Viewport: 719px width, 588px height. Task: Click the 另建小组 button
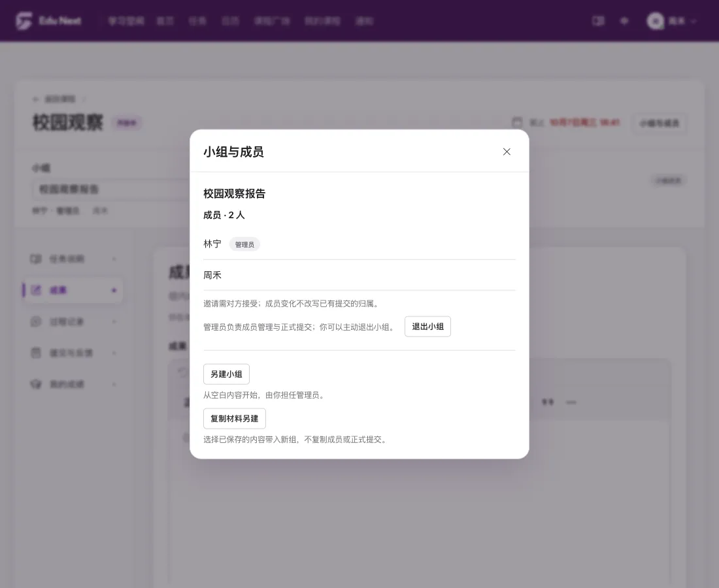point(226,374)
